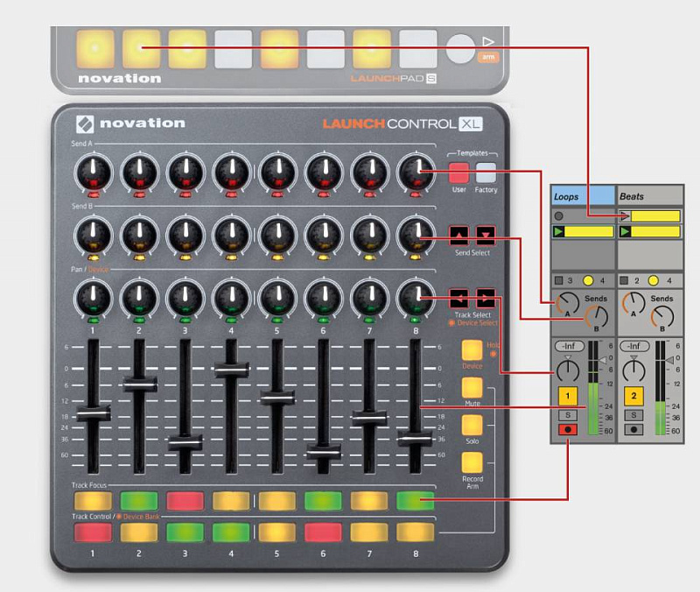Select the Loops track title
The height and width of the screenshot is (592, 700).
(x=567, y=194)
